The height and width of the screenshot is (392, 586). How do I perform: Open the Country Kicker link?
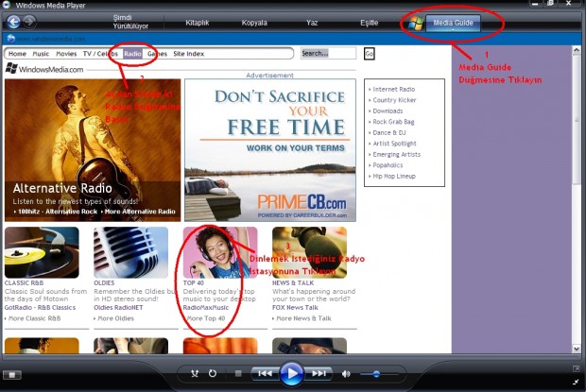[394, 100]
